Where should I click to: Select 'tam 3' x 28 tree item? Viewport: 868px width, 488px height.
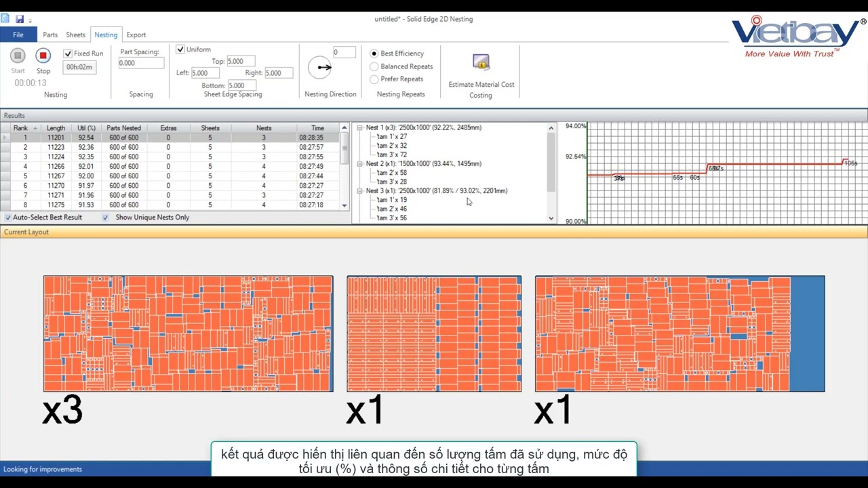tap(392, 182)
